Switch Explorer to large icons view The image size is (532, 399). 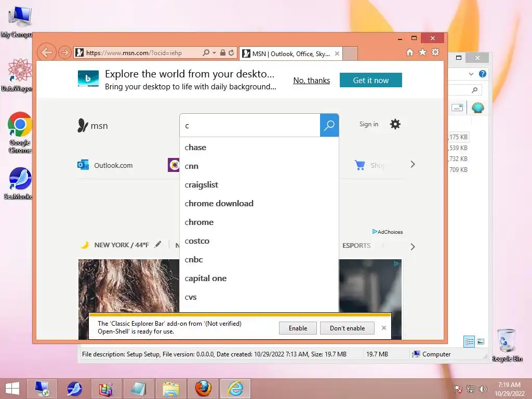481,341
